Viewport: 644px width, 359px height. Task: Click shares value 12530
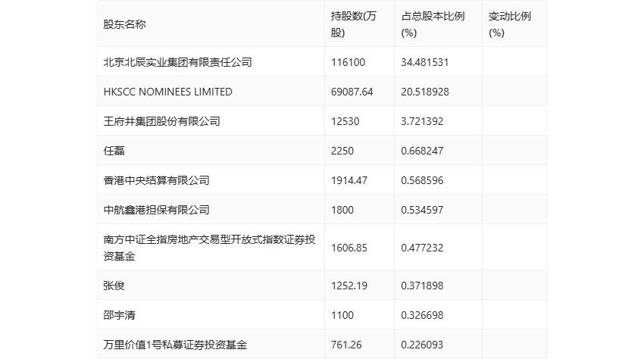click(345, 122)
